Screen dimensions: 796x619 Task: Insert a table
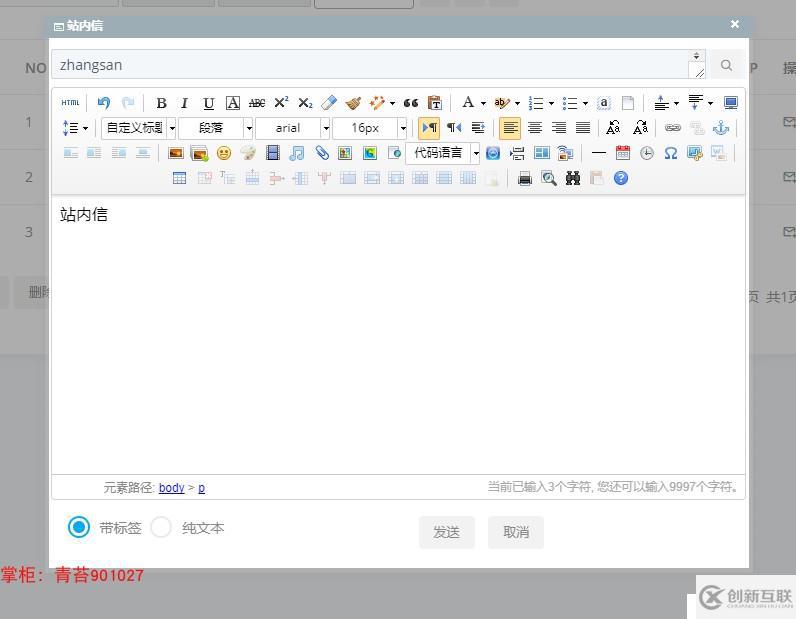point(179,178)
